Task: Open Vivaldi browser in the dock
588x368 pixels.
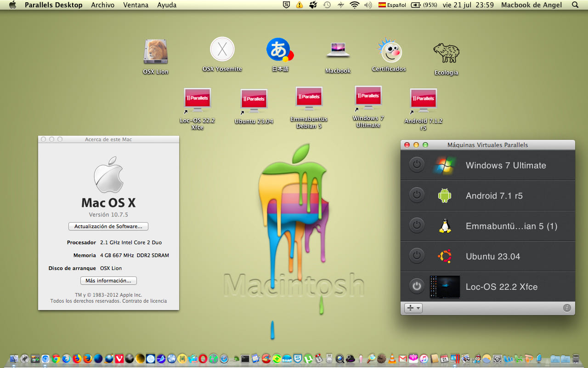Action: pyautogui.click(x=119, y=359)
